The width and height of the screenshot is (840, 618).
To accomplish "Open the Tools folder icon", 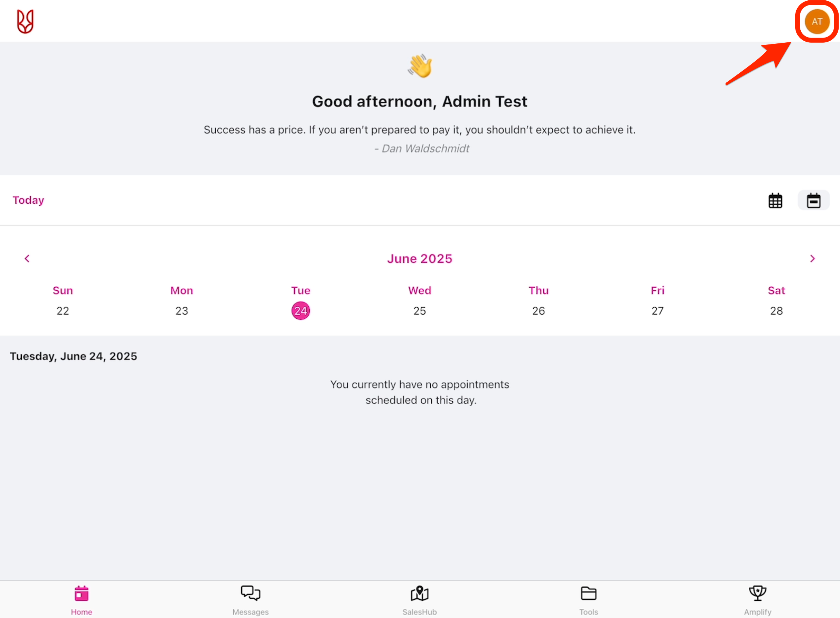I will tap(588, 593).
